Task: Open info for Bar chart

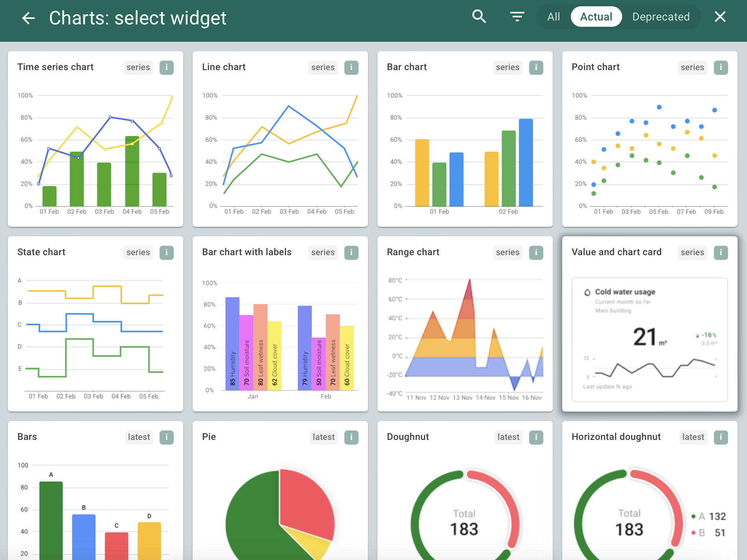Action: pos(536,67)
